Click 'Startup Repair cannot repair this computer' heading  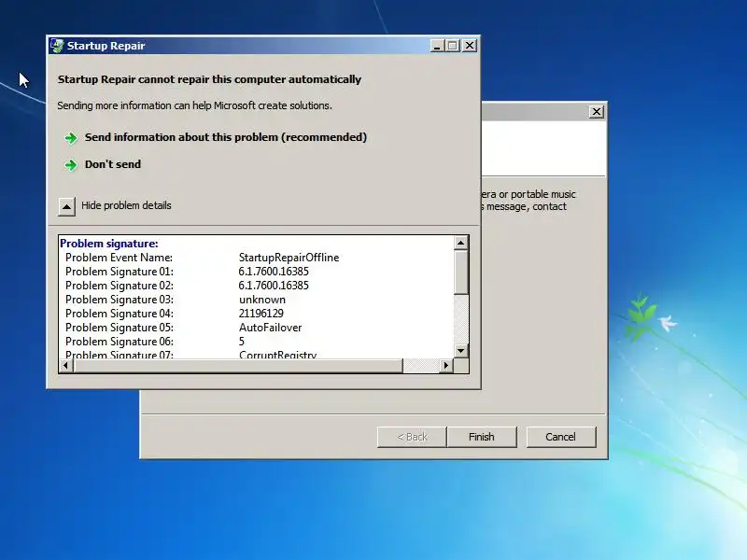point(209,79)
